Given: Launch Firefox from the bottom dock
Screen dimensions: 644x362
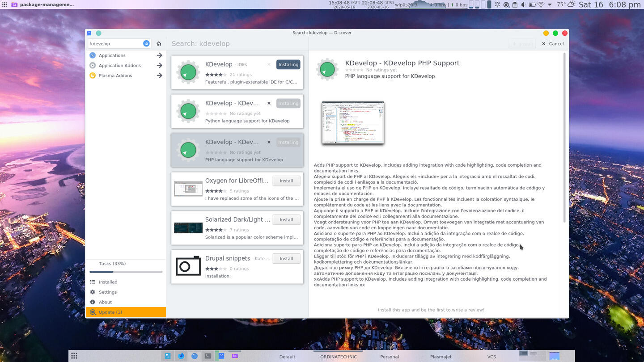Looking at the screenshot, I should 181,356.
